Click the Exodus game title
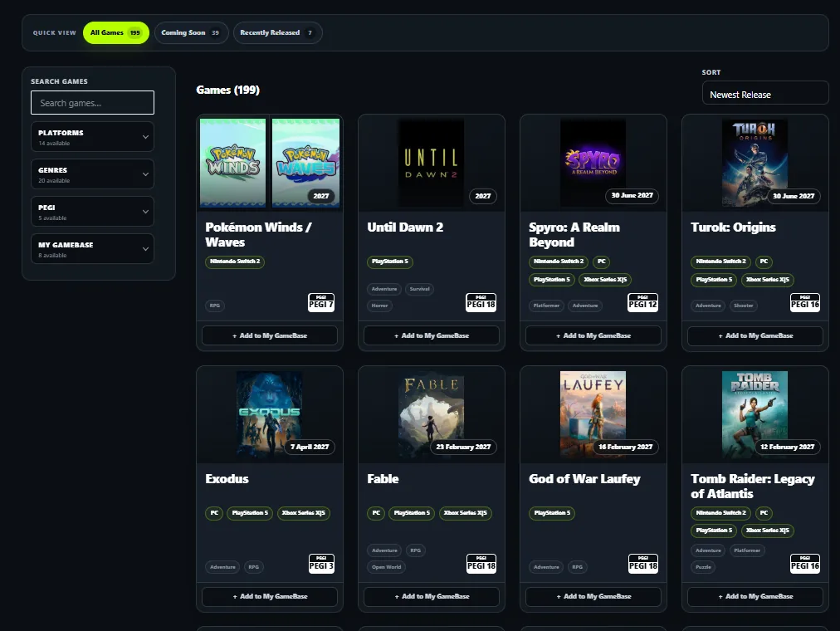 pyautogui.click(x=227, y=479)
